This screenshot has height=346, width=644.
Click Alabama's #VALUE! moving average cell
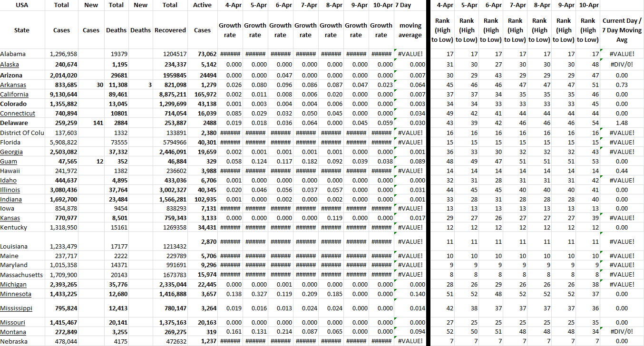click(x=410, y=54)
